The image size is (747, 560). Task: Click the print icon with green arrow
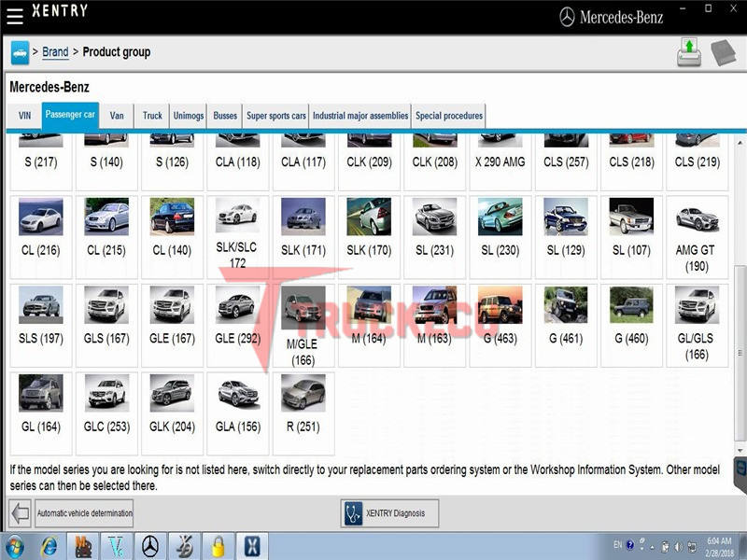coord(689,52)
